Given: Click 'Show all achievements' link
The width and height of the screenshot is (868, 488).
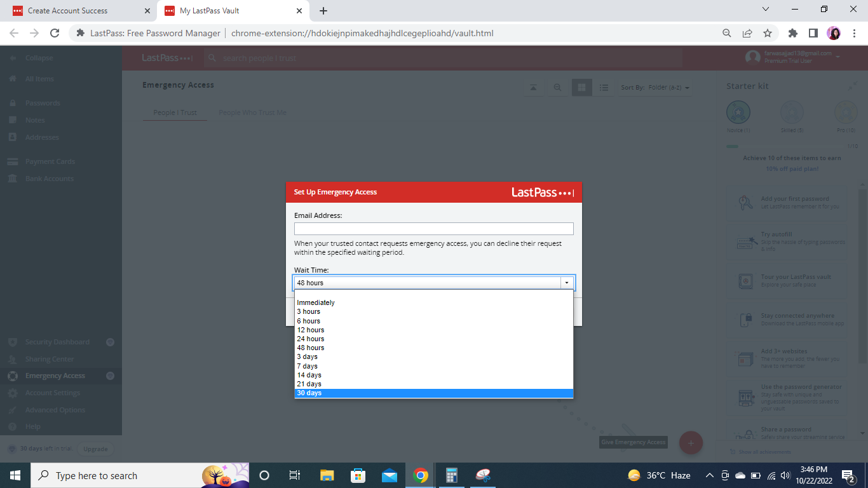Looking at the screenshot, I should coord(764,452).
